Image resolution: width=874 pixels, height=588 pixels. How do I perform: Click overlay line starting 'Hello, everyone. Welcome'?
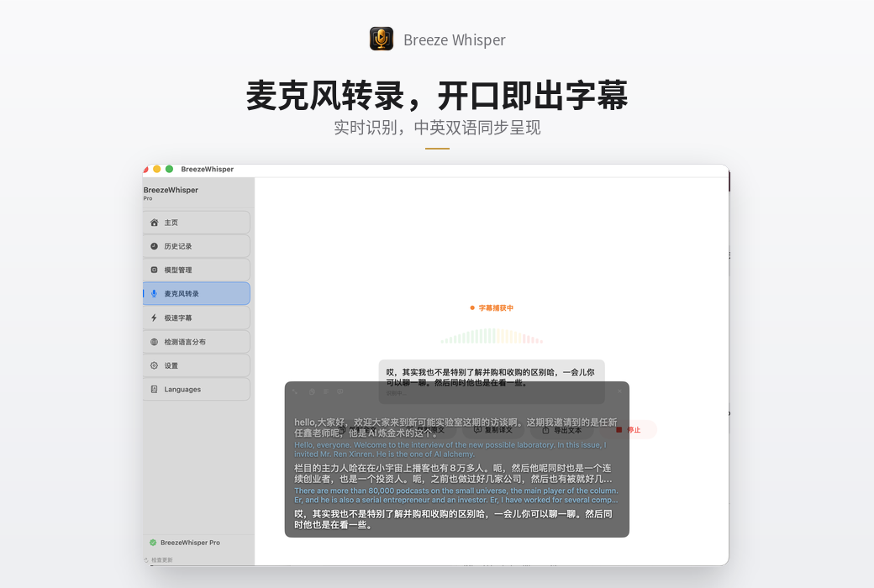tap(450, 449)
